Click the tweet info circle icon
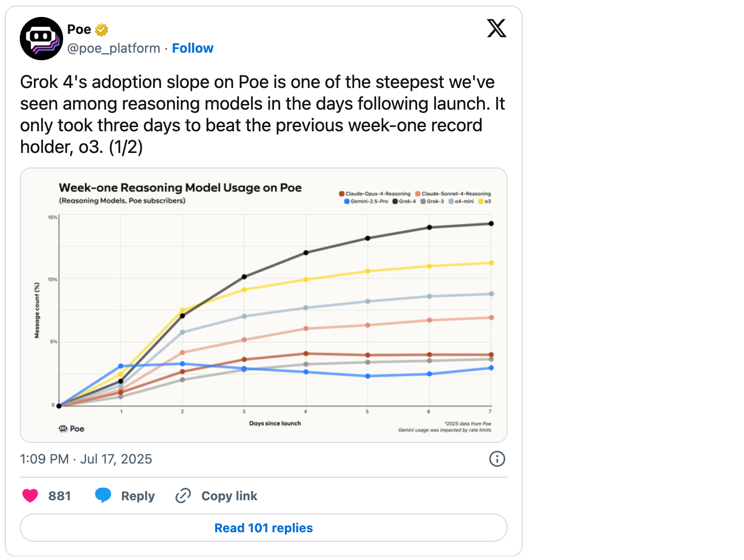 pyautogui.click(x=497, y=458)
